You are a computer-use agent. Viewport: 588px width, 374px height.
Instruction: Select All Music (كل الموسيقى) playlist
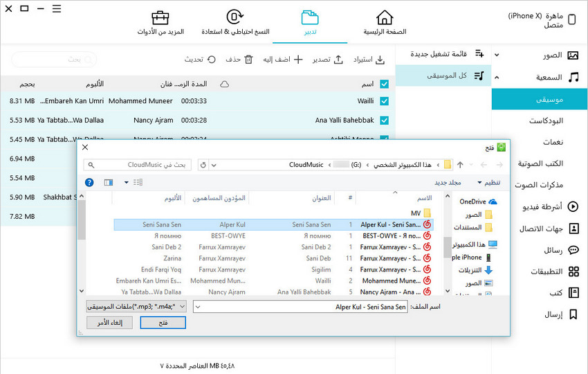pos(443,76)
